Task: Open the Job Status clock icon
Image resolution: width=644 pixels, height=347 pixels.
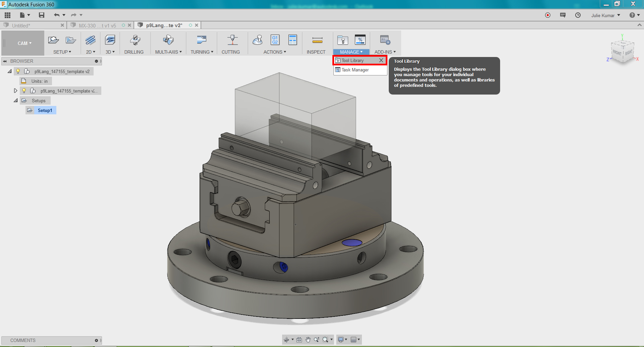Action: [578, 15]
